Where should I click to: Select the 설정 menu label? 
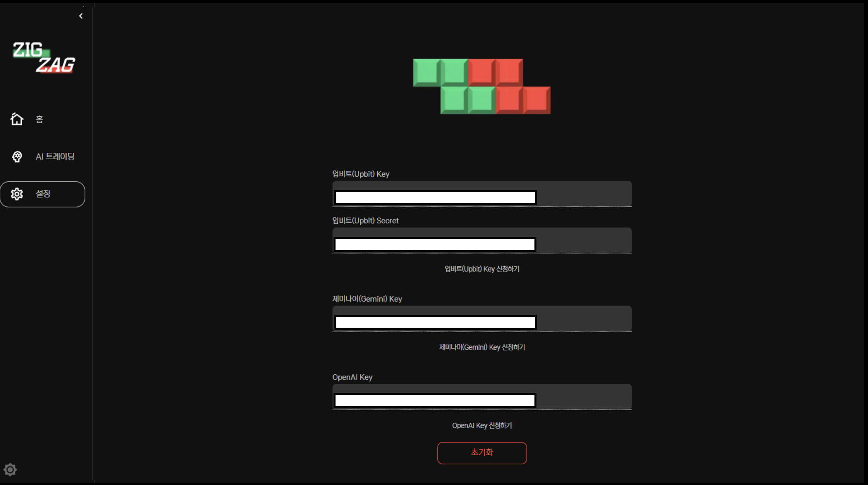(43, 194)
